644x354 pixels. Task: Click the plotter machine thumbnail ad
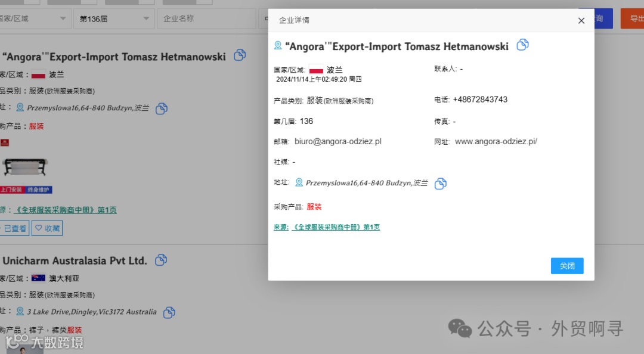[24, 167]
